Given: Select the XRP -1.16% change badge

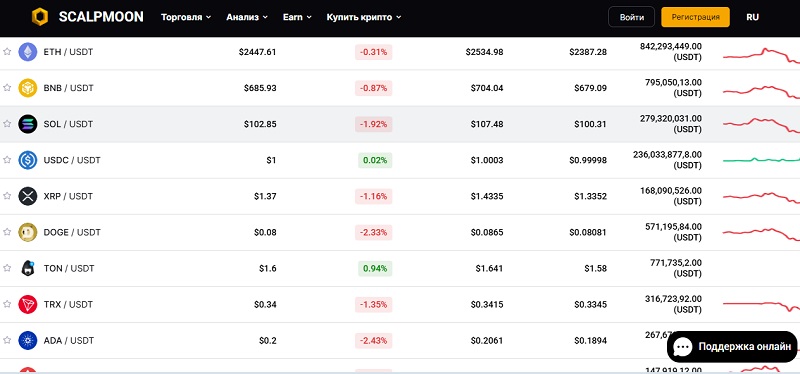Looking at the screenshot, I should pyautogui.click(x=373, y=196).
